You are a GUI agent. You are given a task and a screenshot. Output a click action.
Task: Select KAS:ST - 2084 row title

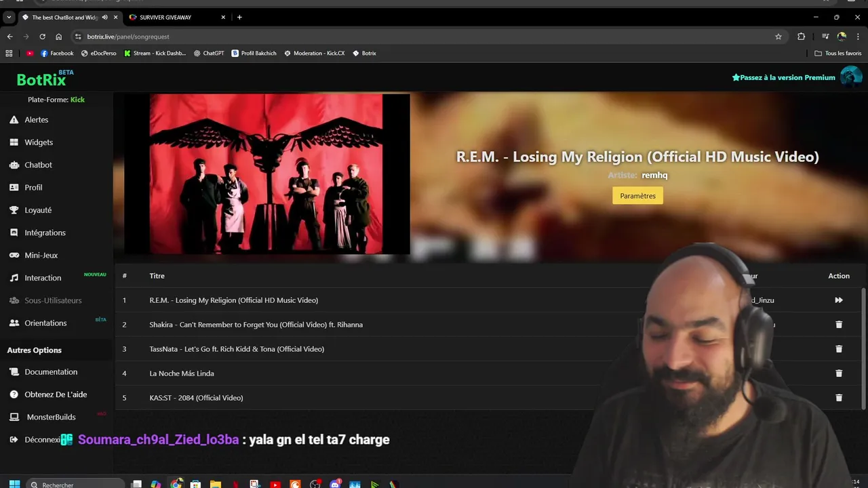click(x=196, y=398)
